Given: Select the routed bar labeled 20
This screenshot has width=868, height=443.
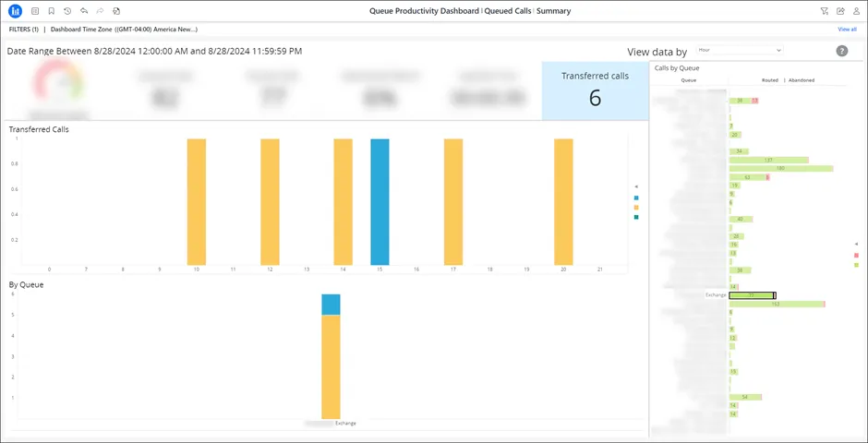Looking at the screenshot, I should pos(735,135).
